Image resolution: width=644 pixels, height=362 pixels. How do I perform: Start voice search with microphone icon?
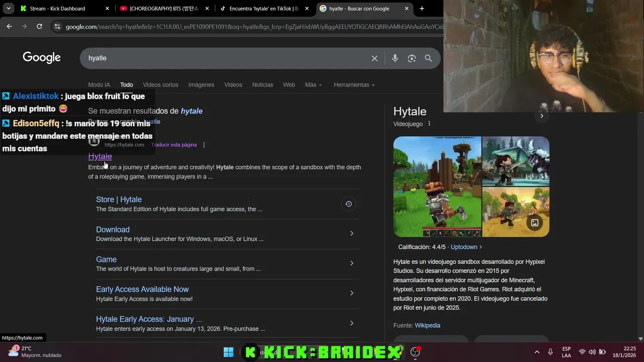click(395, 58)
